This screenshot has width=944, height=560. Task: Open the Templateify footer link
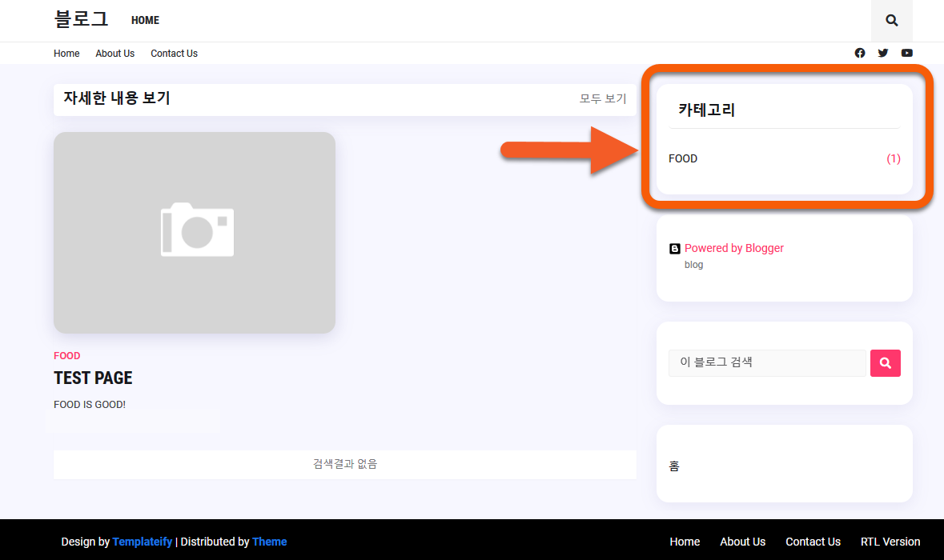(x=142, y=542)
